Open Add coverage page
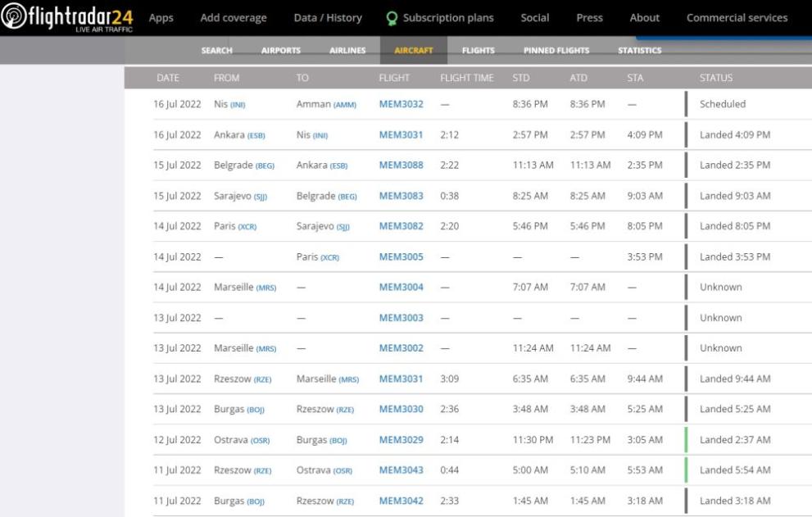The image size is (812, 517). pos(234,18)
